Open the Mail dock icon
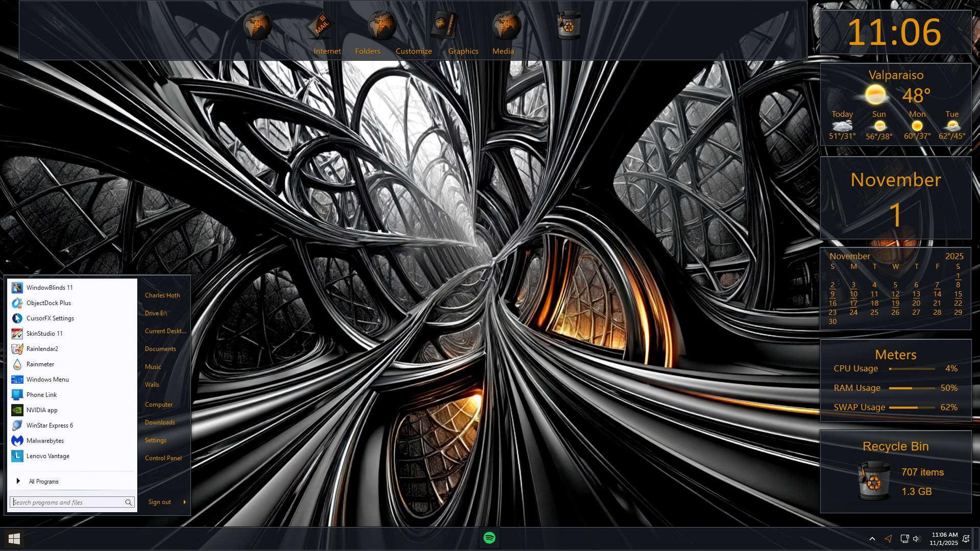This screenshot has height=551, width=980. [320, 26]
